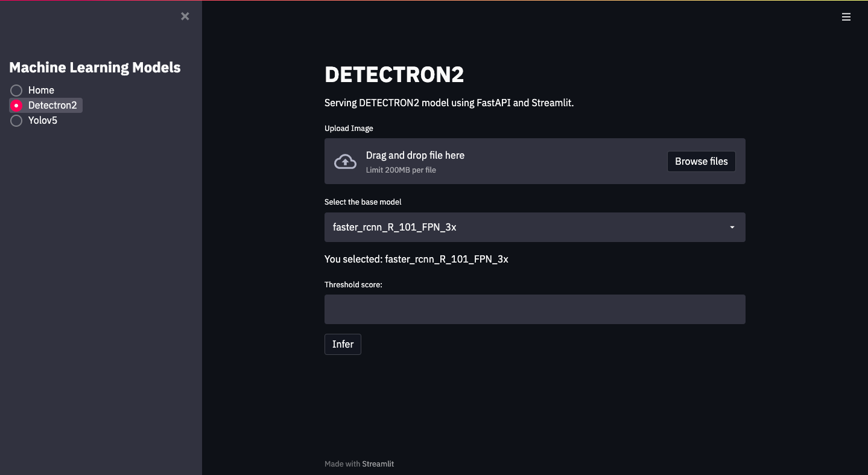
Task: Expand the base model dropdown arrow
Action: pyautogui.click(x=732, y=228)
